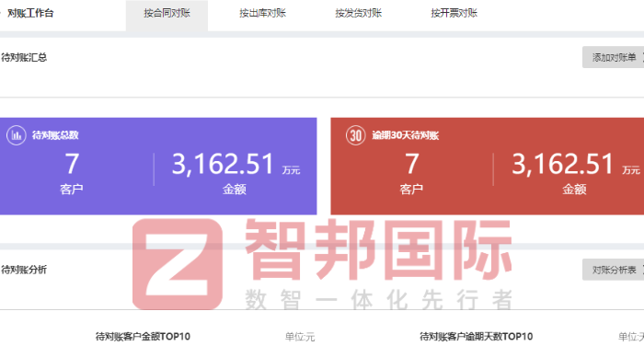Click the customer count 7 in purple card
Screen dimensions: 644x346
pos(72,164)
